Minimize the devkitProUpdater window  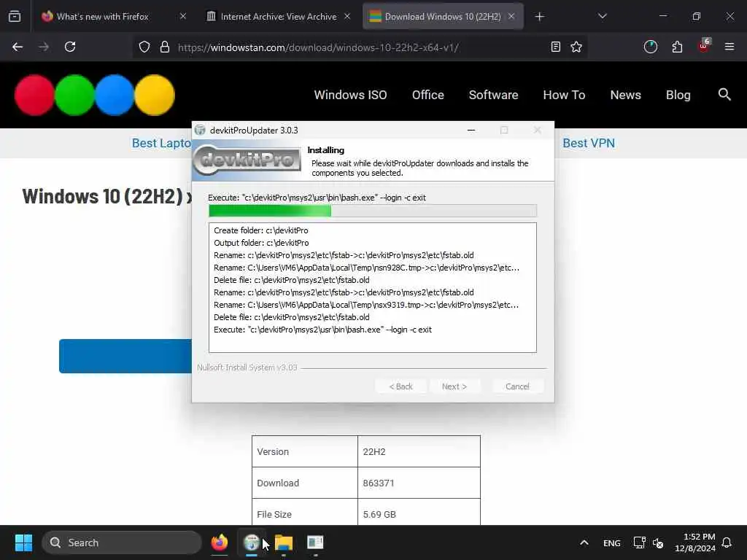click(471, 130)
